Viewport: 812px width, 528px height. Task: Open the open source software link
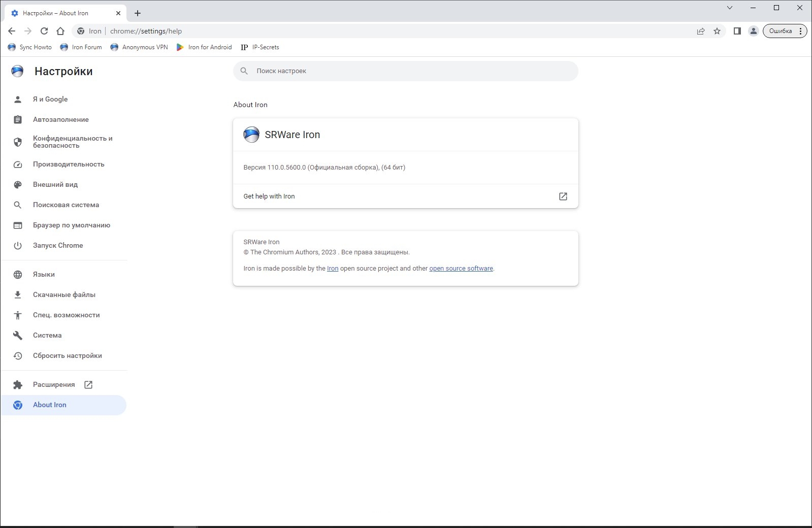[x=461, y=269]
